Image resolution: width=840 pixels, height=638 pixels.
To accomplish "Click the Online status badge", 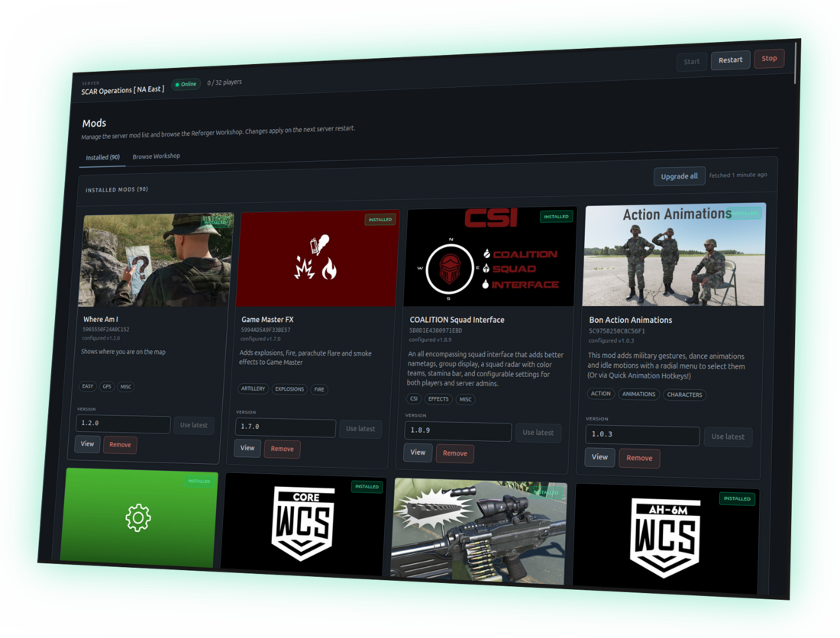I will [x=186, y=85].
